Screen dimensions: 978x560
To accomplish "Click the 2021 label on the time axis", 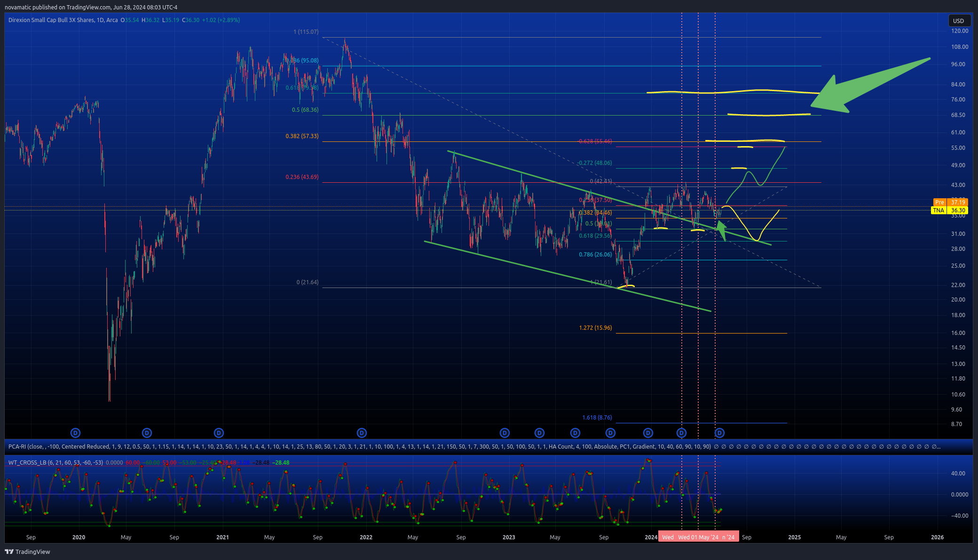I will tap(222, 537).
